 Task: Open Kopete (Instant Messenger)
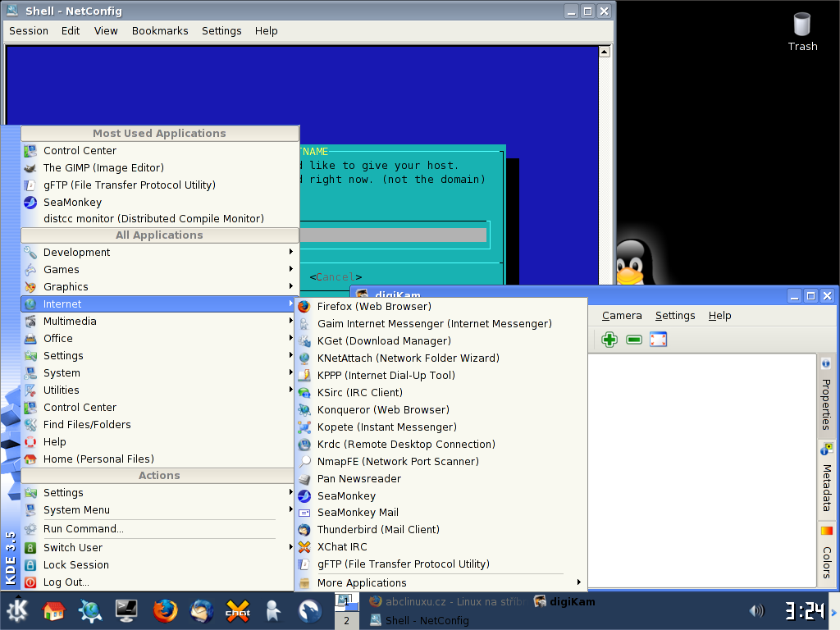(x=441, y=427)
